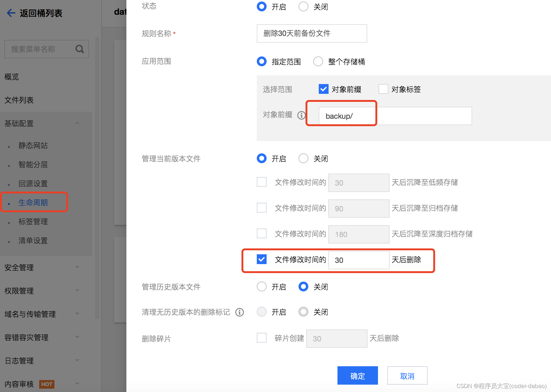The width and height of the screenshot is (551, 392).
Task: Click the info icon next to 对象前缀
Action: pos(302,115)
